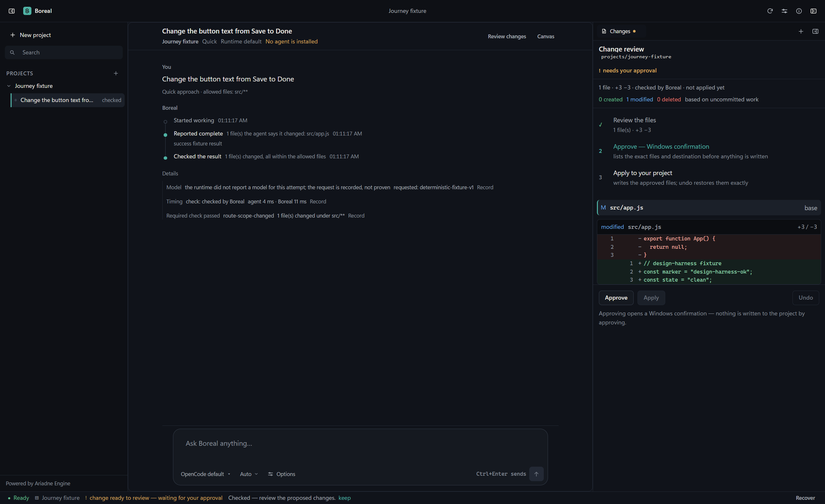Click the '0 created' count
Viewport: 825px width, 504px height.
(x=610, y=99)
